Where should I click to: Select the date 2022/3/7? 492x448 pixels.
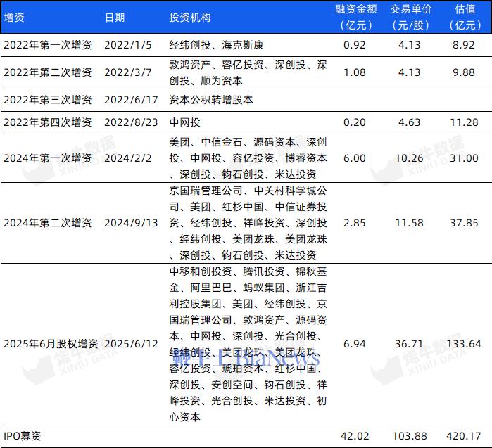pyautogui.click(x=128, y=72)
